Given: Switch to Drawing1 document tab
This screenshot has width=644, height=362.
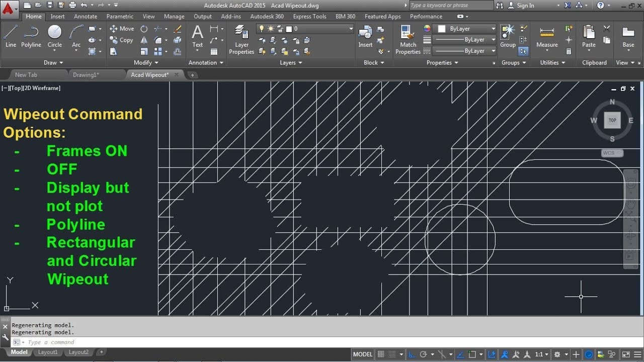Looking at the screenshot, I should coord(86,75).
